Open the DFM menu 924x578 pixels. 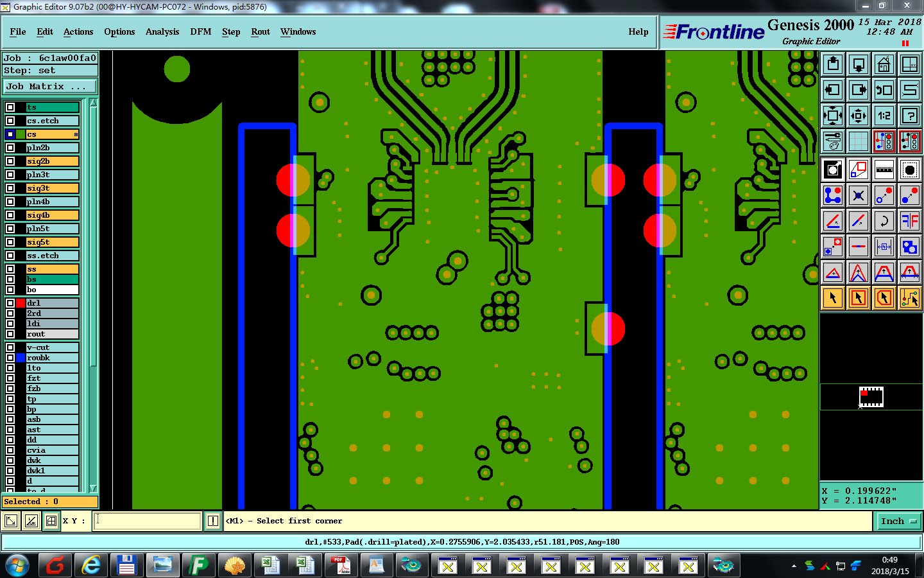201,31
